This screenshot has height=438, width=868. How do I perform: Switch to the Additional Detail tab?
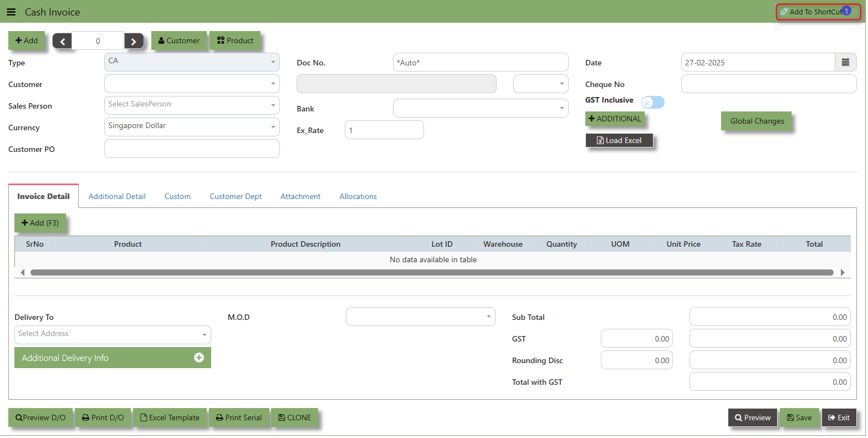pyautogui.click(x=117, y=197)
